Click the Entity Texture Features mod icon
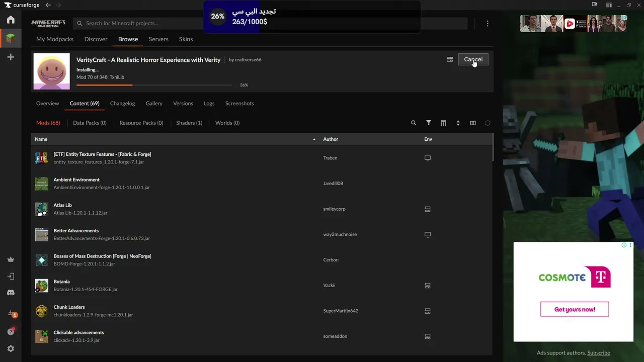 (42, 158)
